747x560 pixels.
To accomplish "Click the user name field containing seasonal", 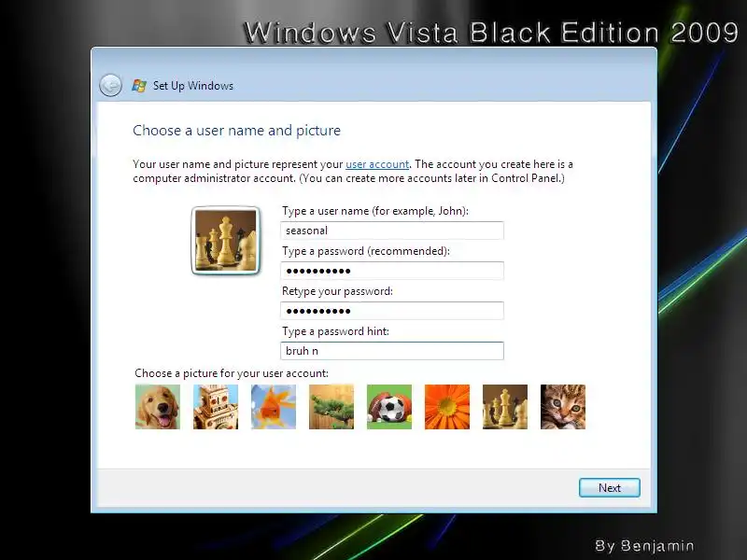I will (x=392, y=231).
